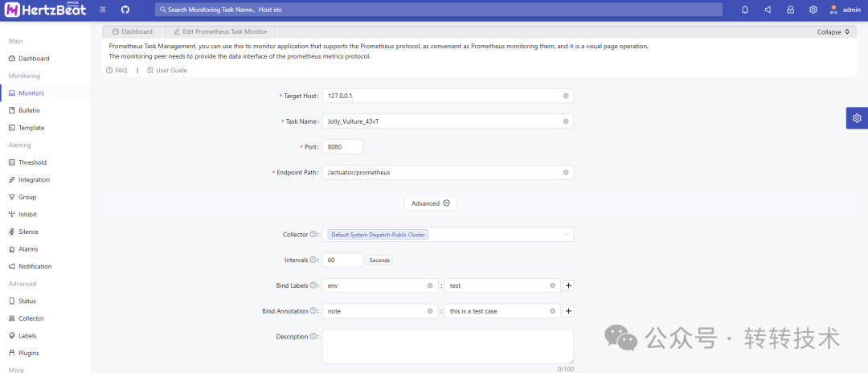Toggle the sidebar collapse menu icon
The width and height of the screenshot is (868, 373).
click(x=103, y=10)
